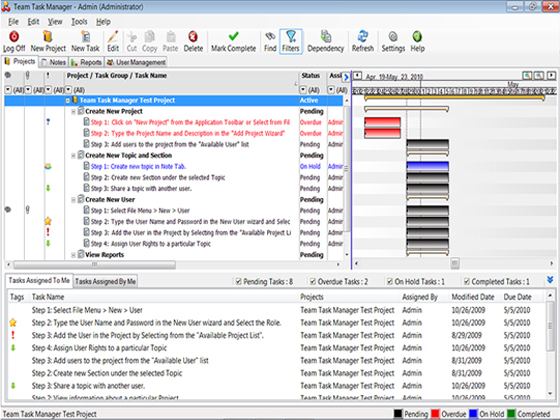Screen dimensions: 560x420
Task: Sort by Assigned By column header
Action: (420, 297)
